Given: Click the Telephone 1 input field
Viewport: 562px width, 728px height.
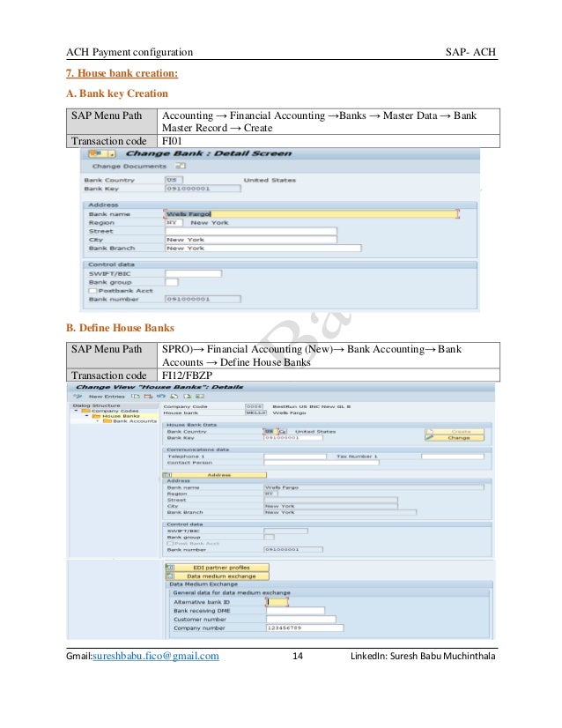Looking at the screenshot, I should [295, 457].
